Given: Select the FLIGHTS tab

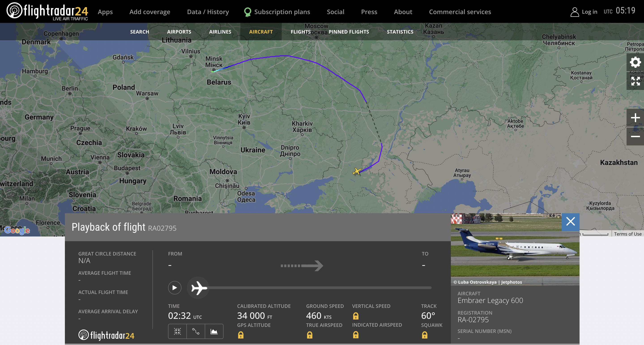Looking at the screenshot, I should pyautogui.click(x=301, y=32).
